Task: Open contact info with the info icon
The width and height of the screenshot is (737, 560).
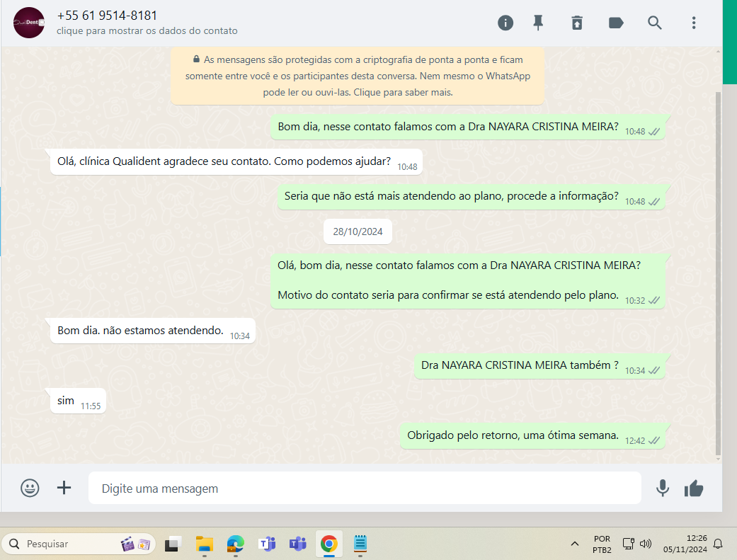Action: [505, 23]
